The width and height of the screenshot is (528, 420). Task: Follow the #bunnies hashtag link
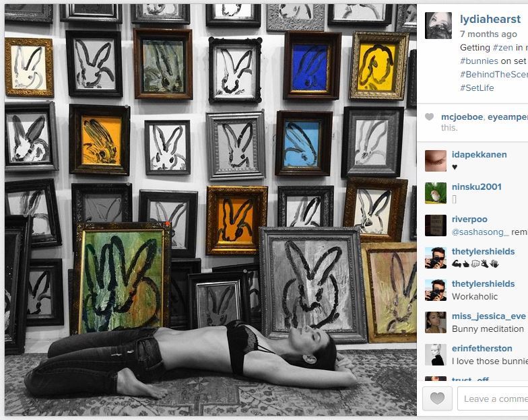pos(479,61)
